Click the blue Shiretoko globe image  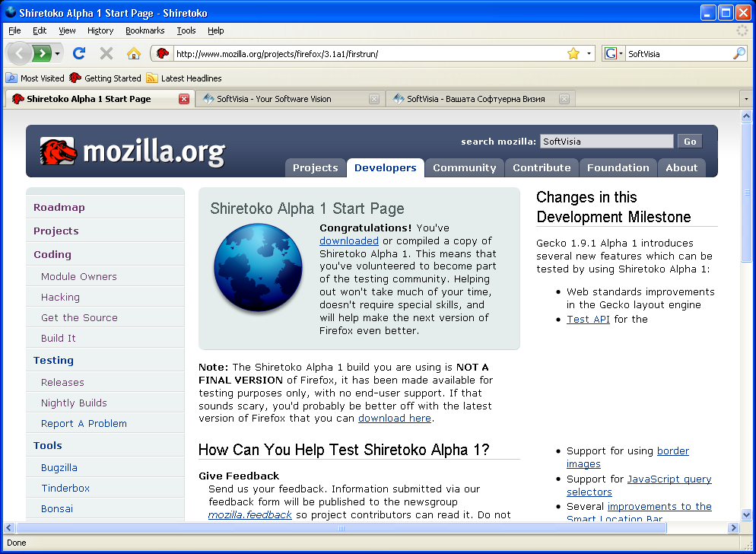258,268
